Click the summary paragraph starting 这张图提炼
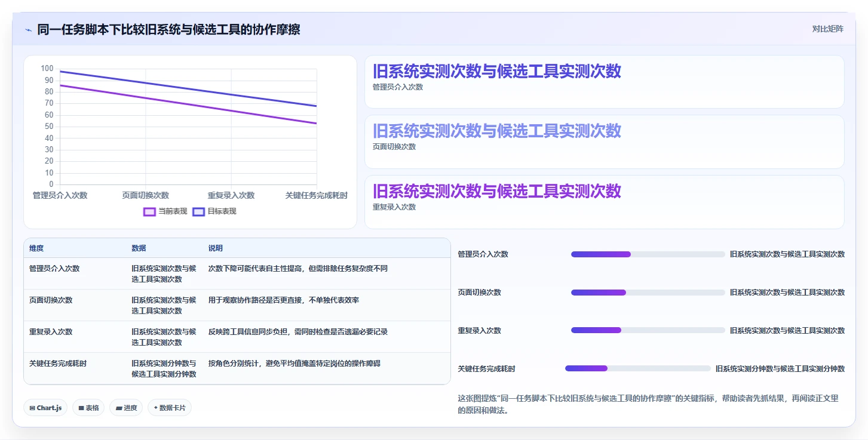Screen dimensions: 868x440 point(648,404)
